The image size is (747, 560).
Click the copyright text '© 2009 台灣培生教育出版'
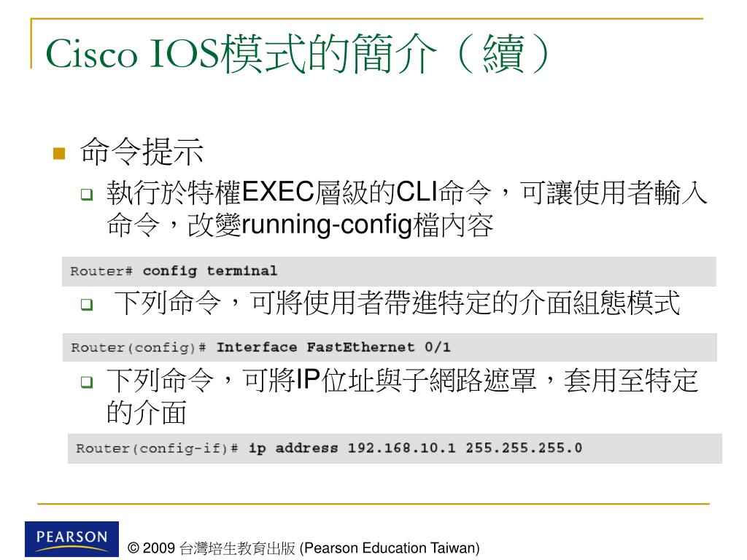tap(212, 548)
